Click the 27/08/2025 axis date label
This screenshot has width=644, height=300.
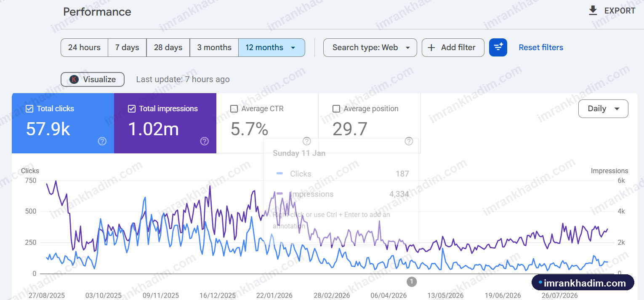(47, 295)
